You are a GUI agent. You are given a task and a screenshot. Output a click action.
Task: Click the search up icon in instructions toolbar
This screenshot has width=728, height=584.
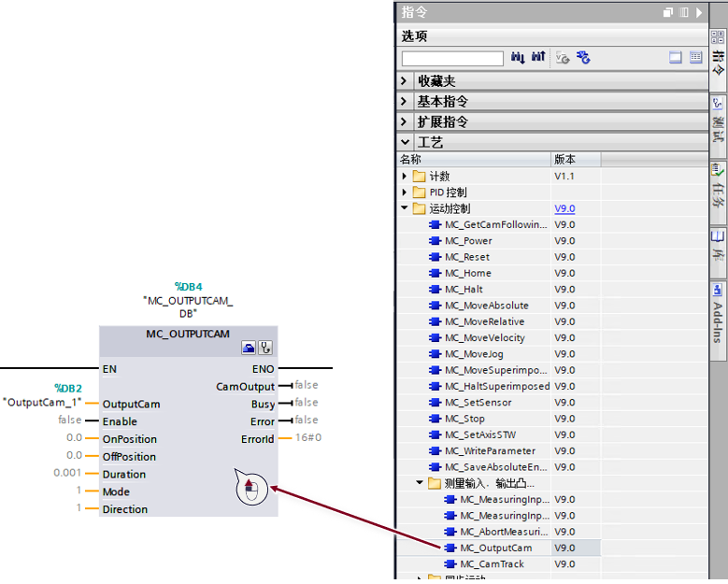pos(538,57)
